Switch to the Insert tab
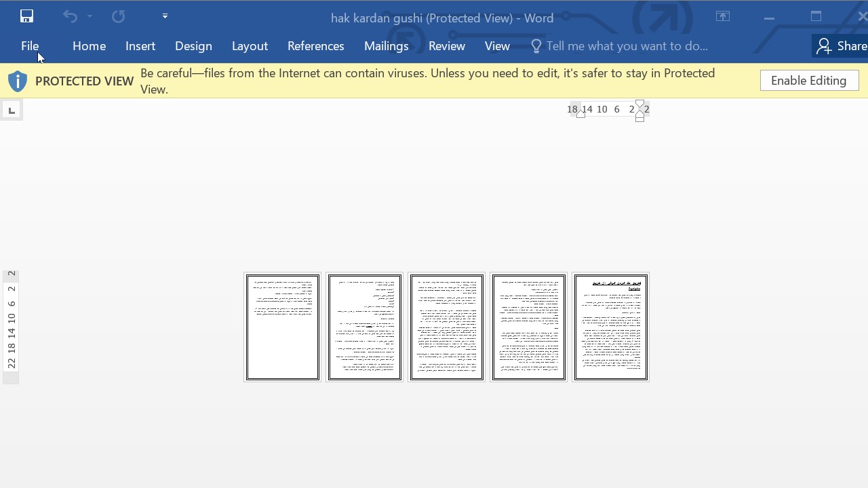The height and width of the screenshot is (488, 868). point(140,46)
